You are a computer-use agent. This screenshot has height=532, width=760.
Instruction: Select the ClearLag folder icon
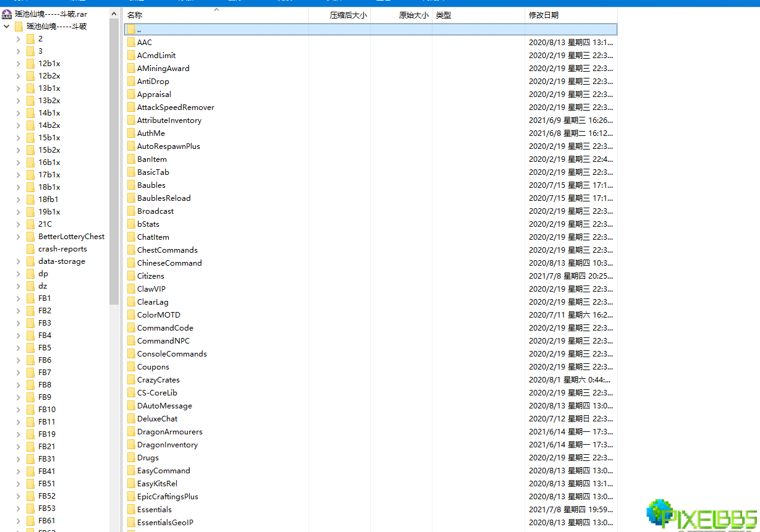(130, 302)
